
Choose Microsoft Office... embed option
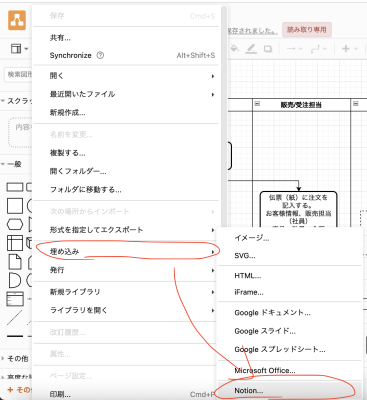(289, 371)
